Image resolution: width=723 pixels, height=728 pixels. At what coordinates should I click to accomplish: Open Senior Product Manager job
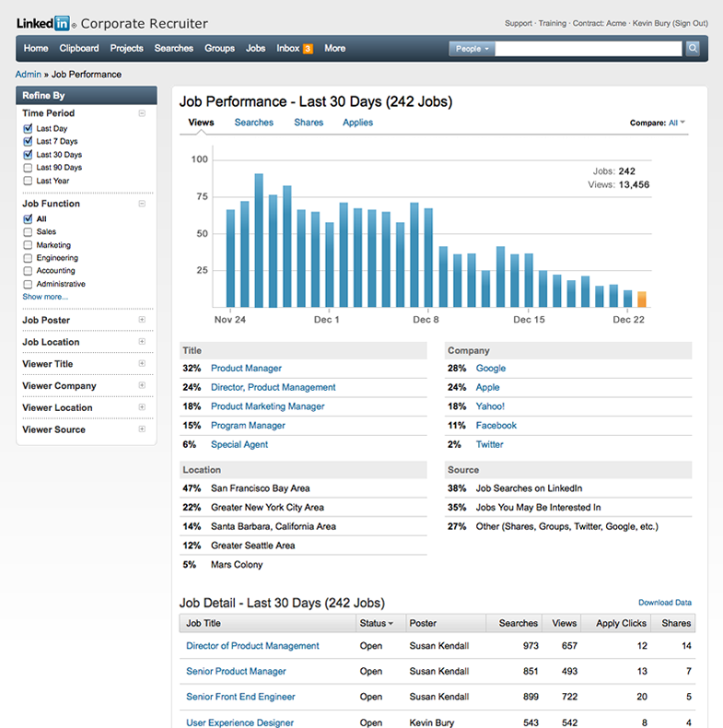pos(236,672)
